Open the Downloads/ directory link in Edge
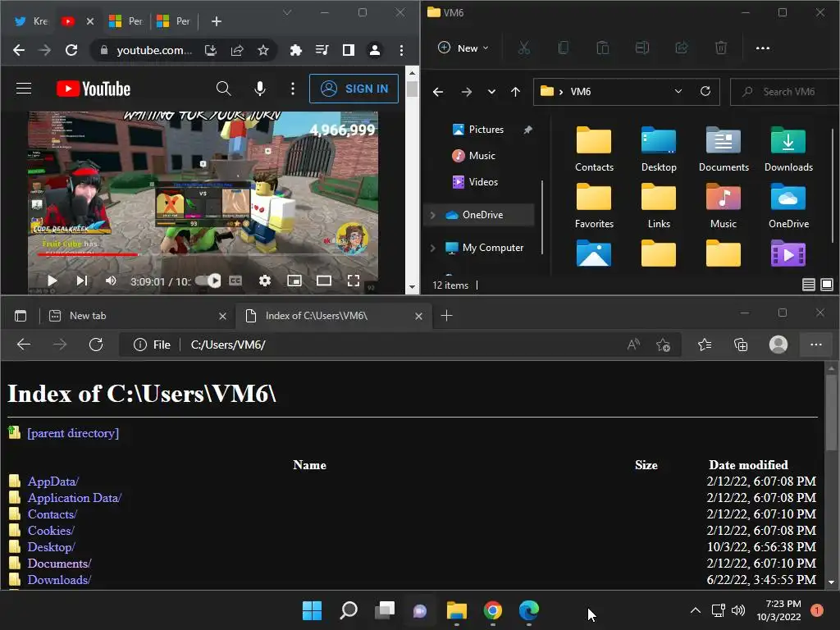 click(x=59, y=580)
